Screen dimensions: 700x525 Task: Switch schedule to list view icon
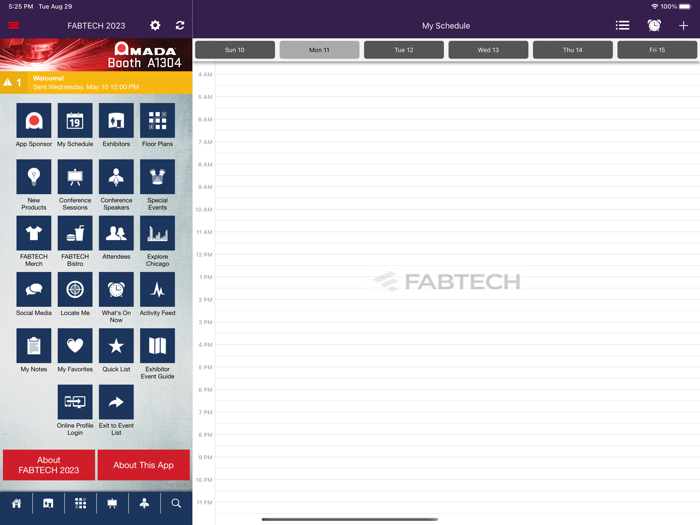(x=622, y=25)
